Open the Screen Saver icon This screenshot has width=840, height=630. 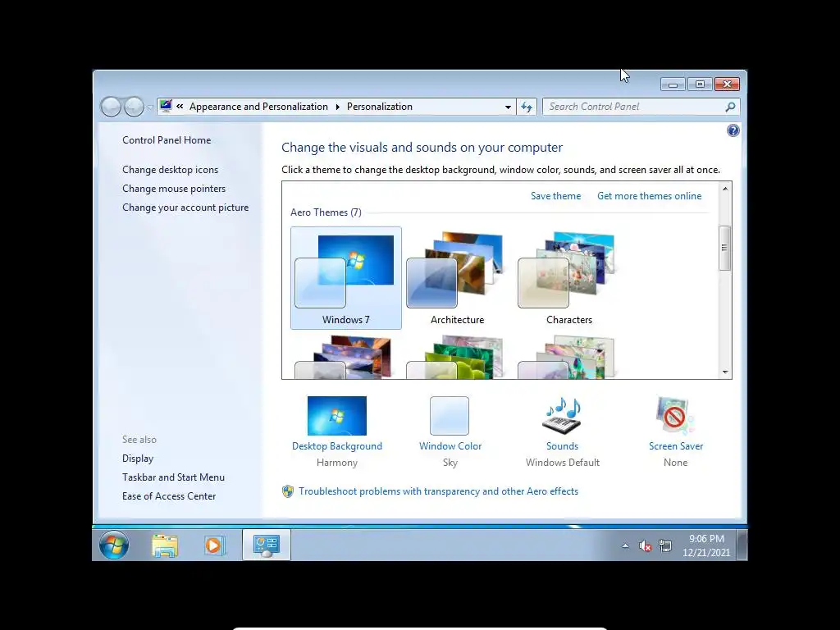click(674, 415)
